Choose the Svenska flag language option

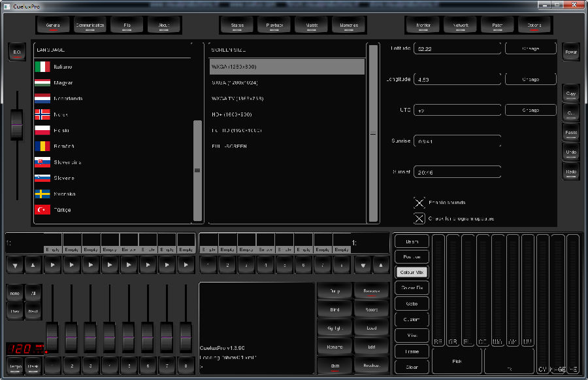(42, 194)
